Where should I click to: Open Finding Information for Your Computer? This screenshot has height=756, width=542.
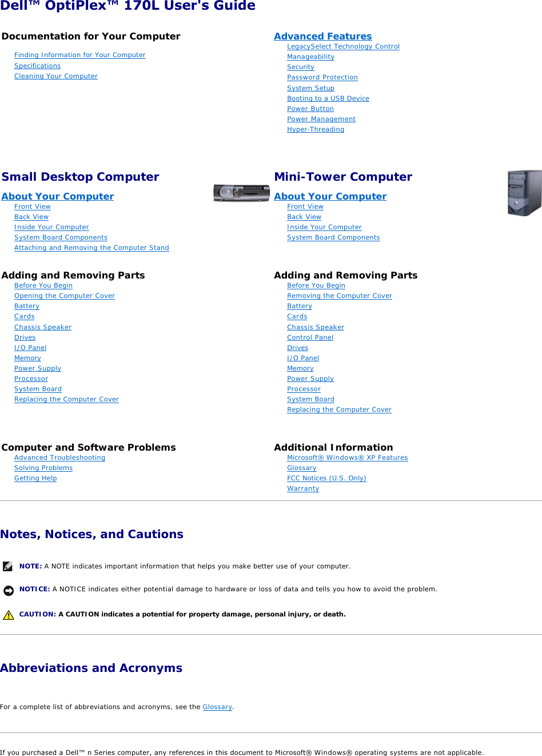pos(80,55)
